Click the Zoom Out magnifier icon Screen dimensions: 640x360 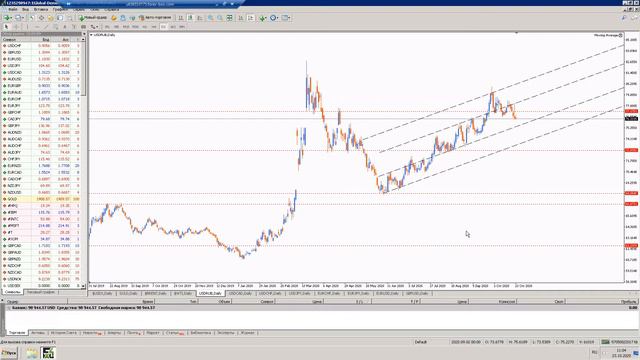[220, 18]
